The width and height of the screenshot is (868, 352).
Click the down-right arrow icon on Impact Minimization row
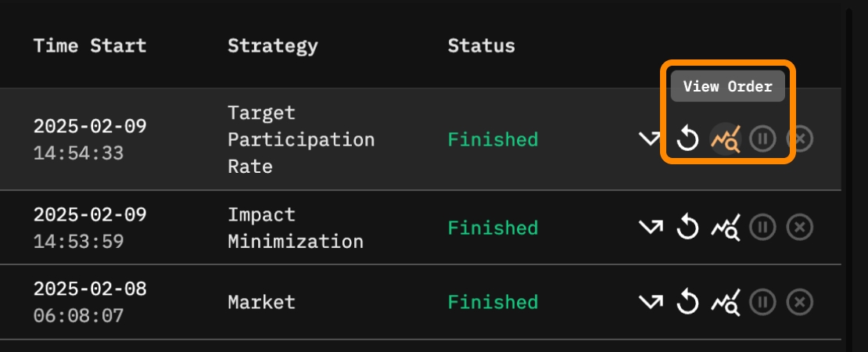[x=650, y=228]
